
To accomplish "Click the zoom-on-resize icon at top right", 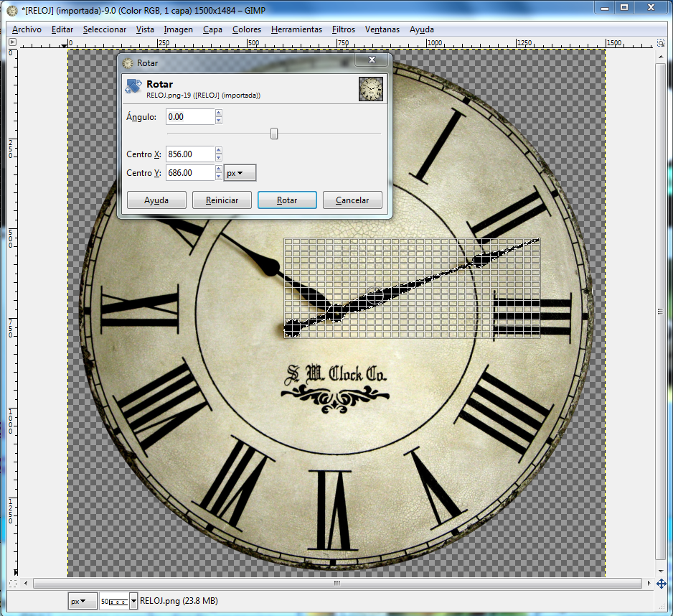I will 661,43.
